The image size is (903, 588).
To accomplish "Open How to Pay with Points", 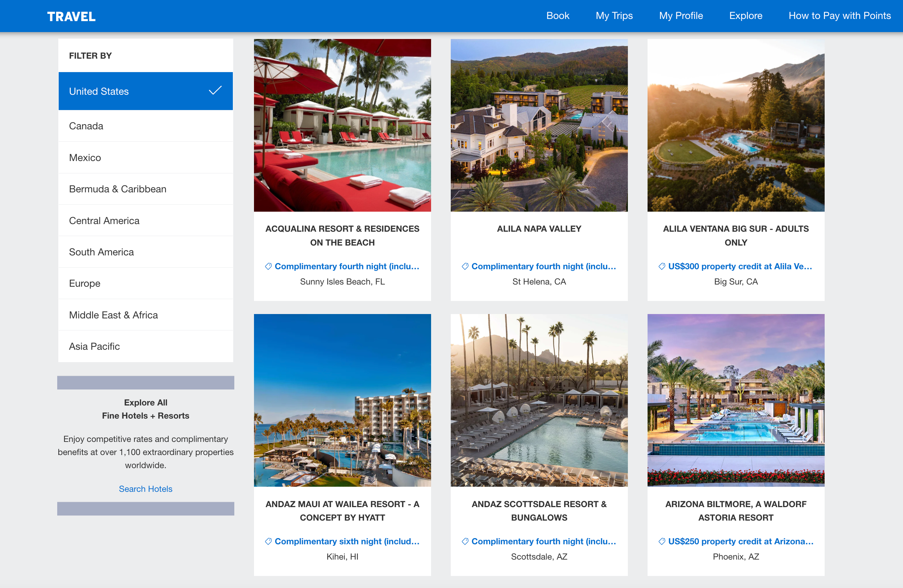I will click(839, 16).
